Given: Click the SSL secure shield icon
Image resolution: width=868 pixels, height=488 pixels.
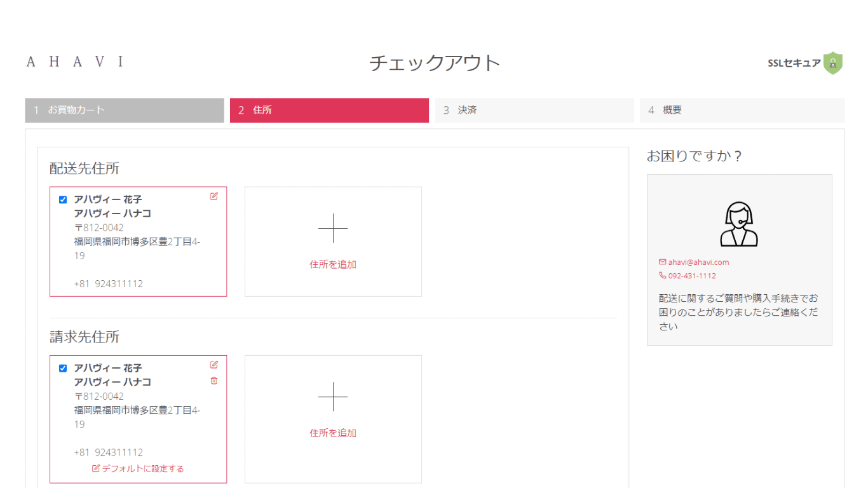Looking at the screenshot, I should pos(833,63).
